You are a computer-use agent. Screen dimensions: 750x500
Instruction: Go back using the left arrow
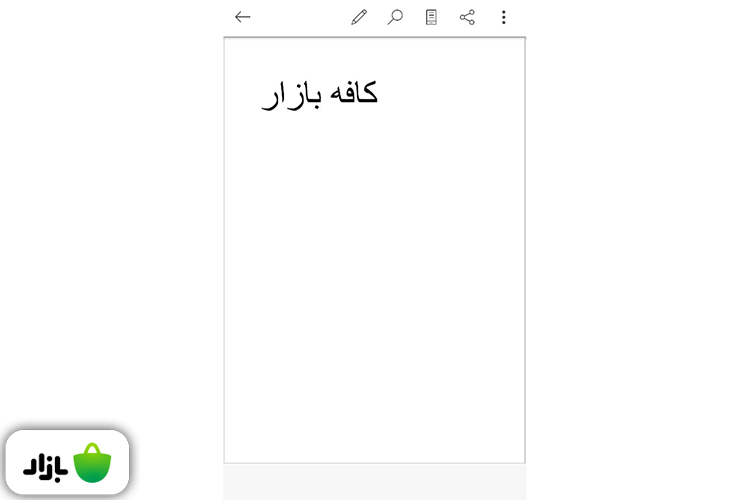pyautogui.click(x=243, y=17)
